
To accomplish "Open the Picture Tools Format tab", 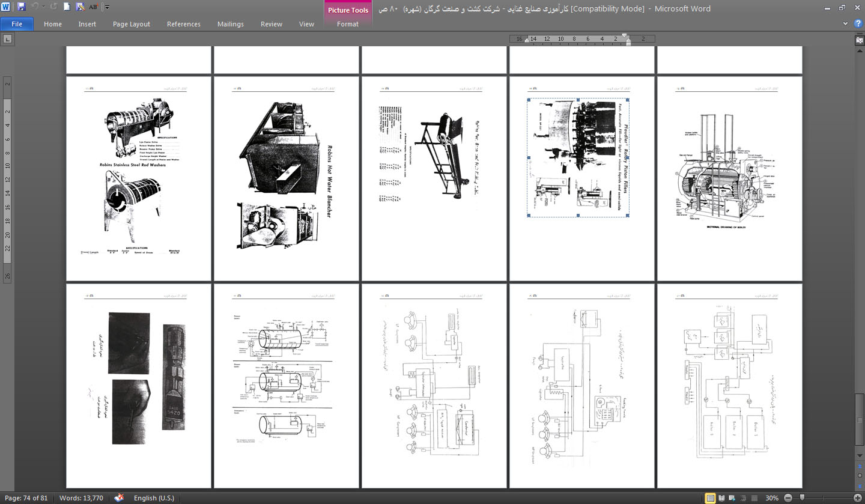I will pyautogui.click(x=347, y=24).
